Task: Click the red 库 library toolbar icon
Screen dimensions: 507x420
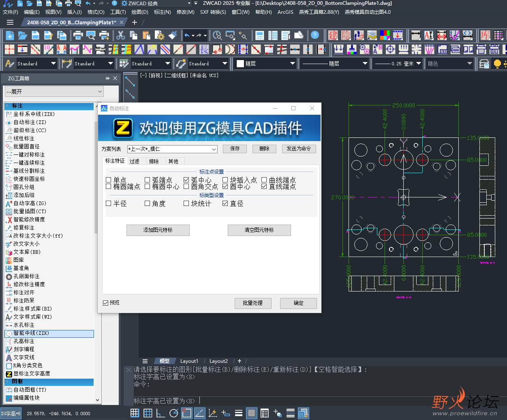Action: coord(486,35)
